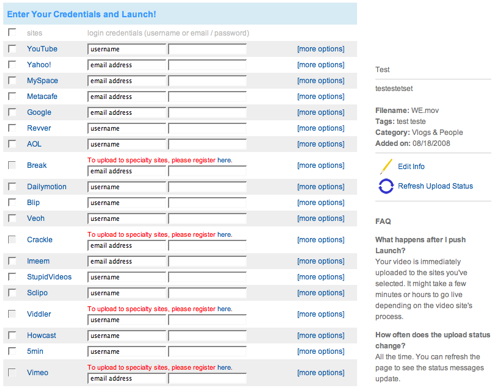Focus the YouTube username field
Viewport: 500px width, 390px height.
(127, 49)
